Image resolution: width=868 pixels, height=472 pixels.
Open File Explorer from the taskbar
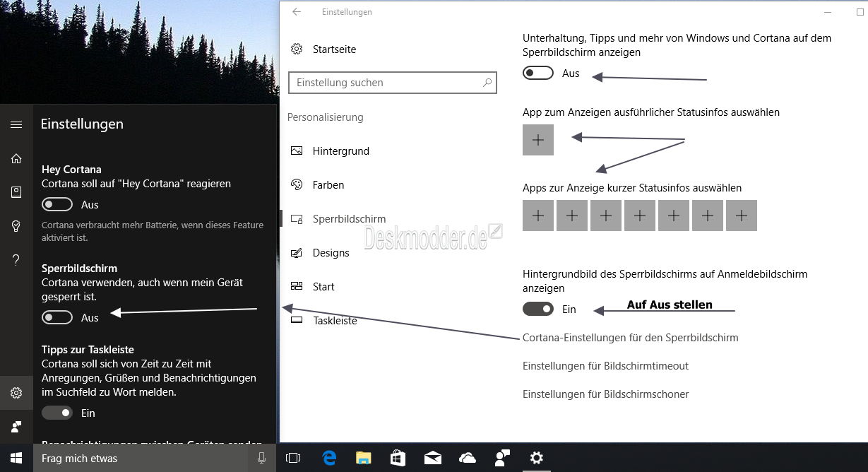pos(364,458)
